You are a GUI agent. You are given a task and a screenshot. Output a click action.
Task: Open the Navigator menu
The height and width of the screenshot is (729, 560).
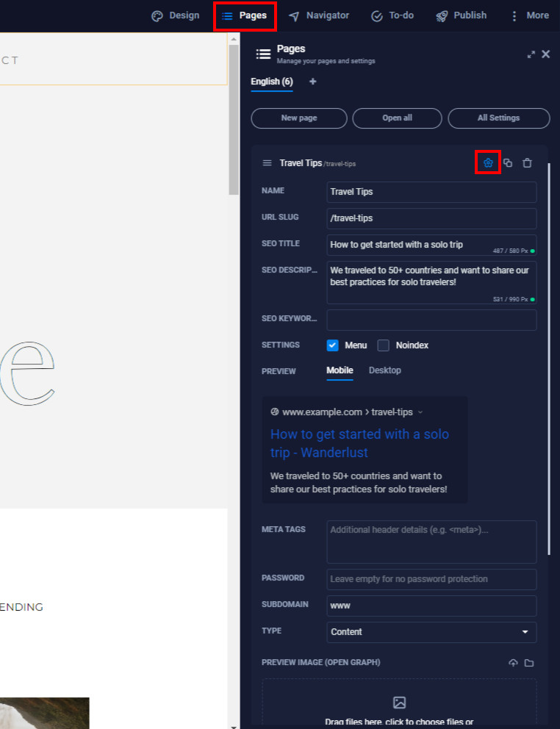pos(318,15)
